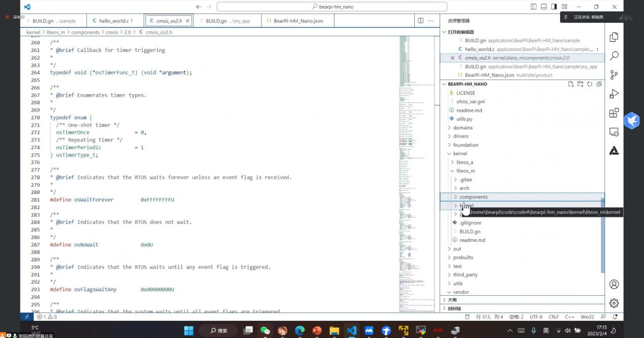644x338 pixels.
Task: Switch to the BearPi-HM_Nano.json tab
Action: (x=298, y=21)
